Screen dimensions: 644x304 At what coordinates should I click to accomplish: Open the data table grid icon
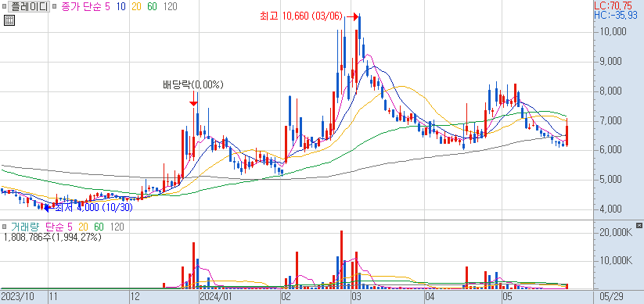pos(9,20)
